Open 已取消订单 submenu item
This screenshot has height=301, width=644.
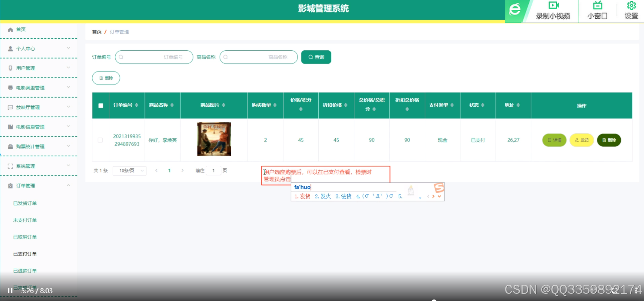tap(25, 237)
